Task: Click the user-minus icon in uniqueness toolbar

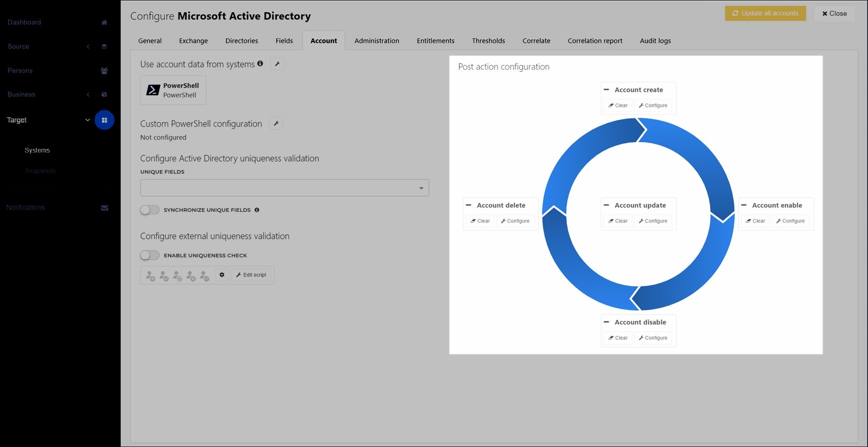Action: tap(205, 276)
